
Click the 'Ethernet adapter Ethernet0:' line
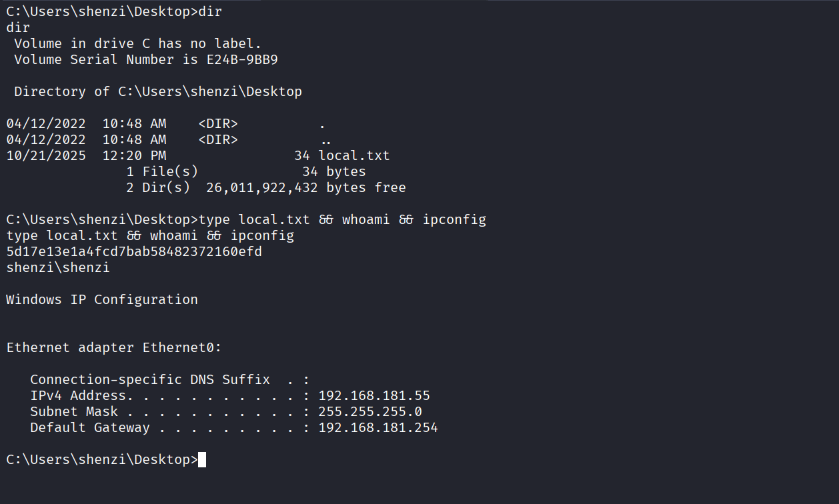[113, 347]
